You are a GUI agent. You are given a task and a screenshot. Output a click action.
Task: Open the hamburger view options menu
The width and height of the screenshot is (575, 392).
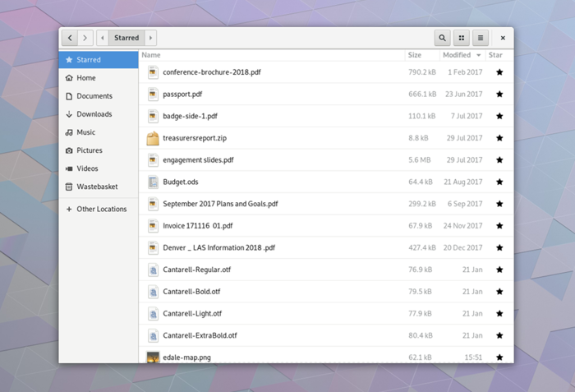pos(481,38)
